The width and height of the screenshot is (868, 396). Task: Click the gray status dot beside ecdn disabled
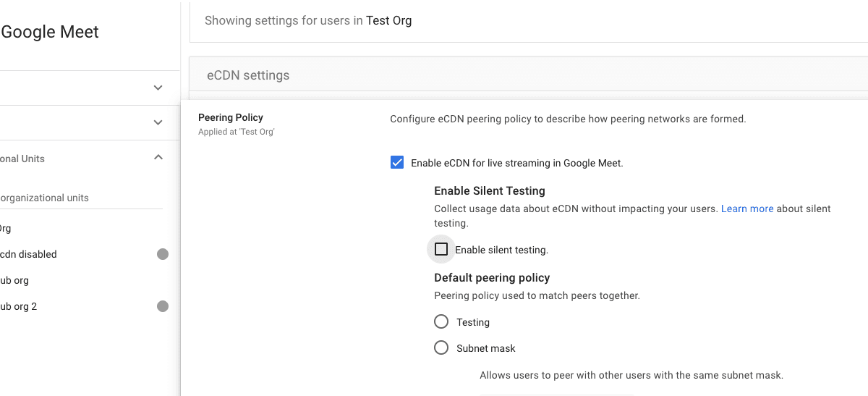point(163,254)
